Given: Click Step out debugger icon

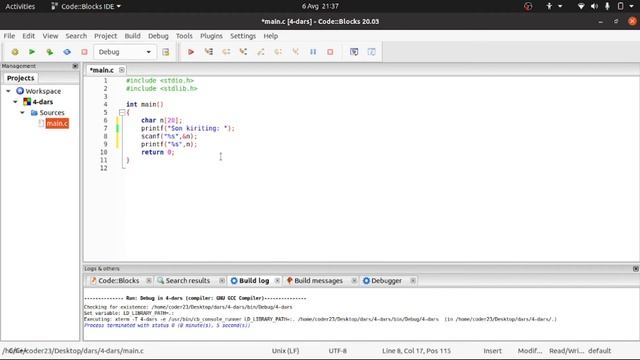Looking at the screenshot, I should (x=260, y=52).
